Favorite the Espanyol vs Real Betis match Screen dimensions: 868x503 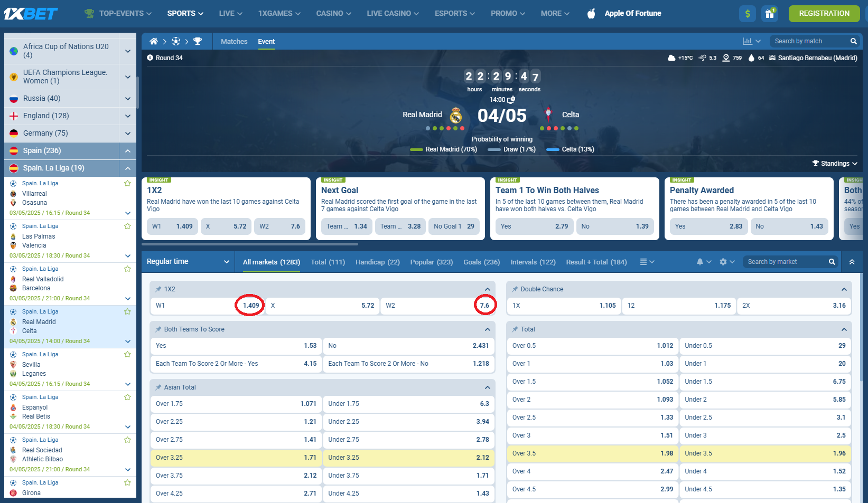pos(127,397)
